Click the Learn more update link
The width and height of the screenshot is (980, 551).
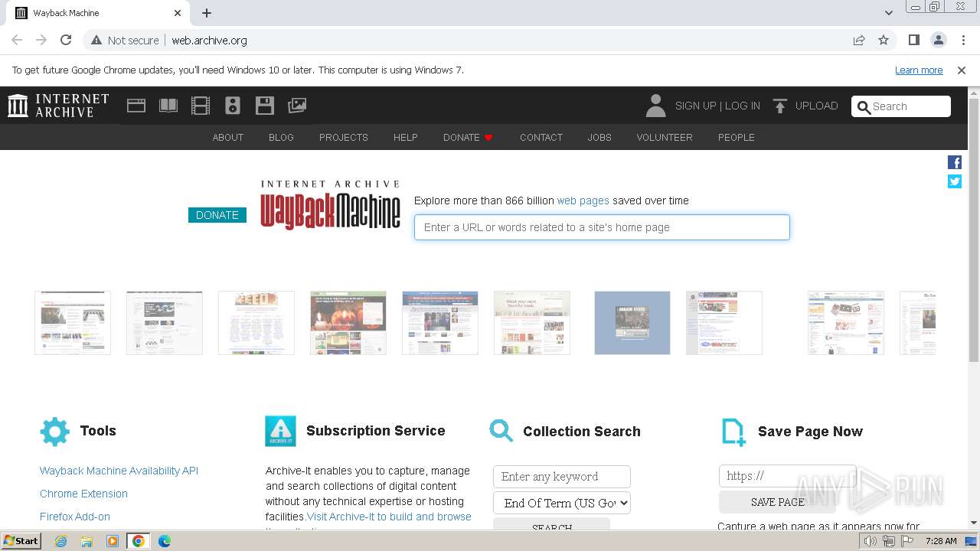[x=919, y=70]
